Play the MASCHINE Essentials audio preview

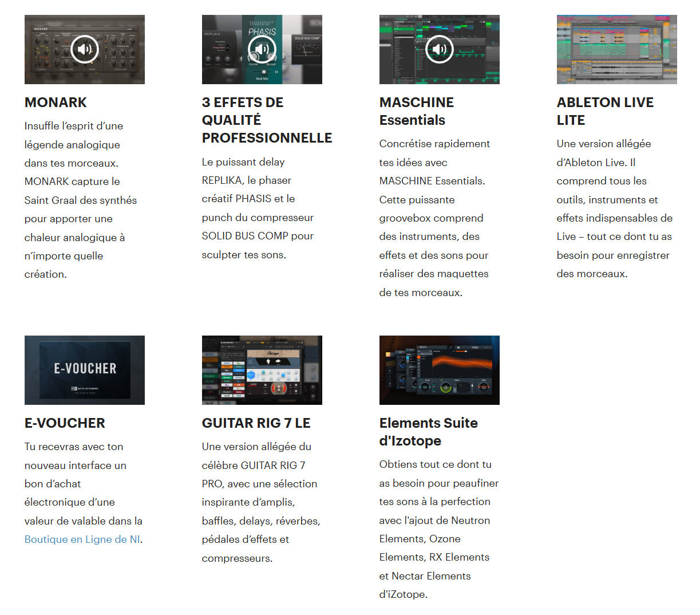tap(440, 49)
